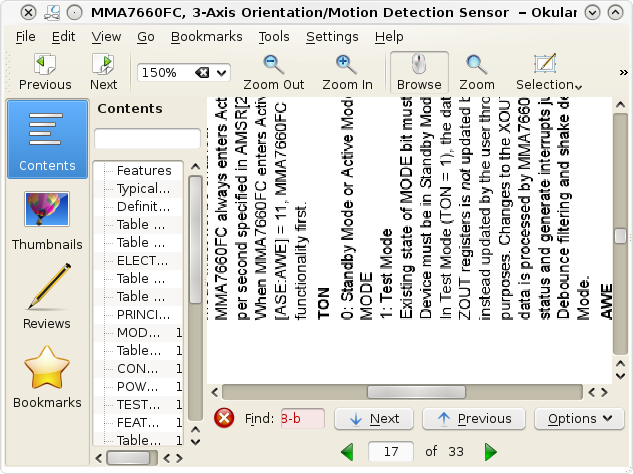The width and height of the screenshot is (633, 474).
Task: Select the MOD... contents entry
Action: pyautogui.click(x=138, y=332)
